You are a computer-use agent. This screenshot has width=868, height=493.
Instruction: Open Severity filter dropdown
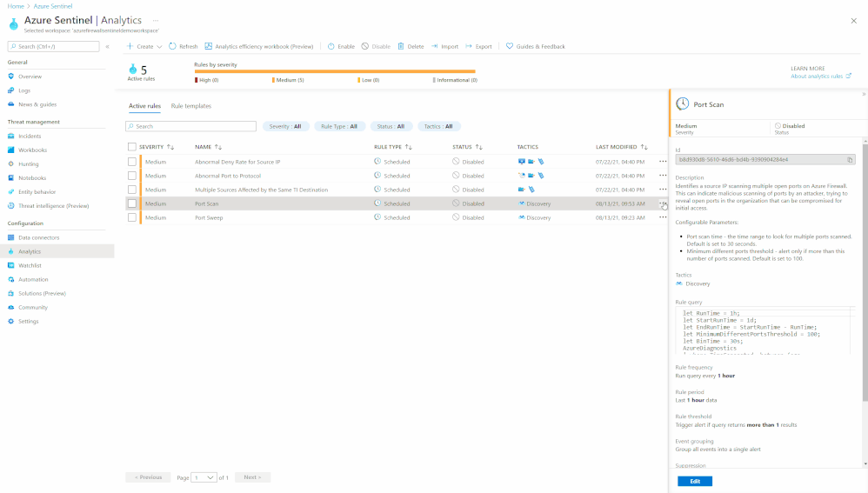(x=285, y=126)
